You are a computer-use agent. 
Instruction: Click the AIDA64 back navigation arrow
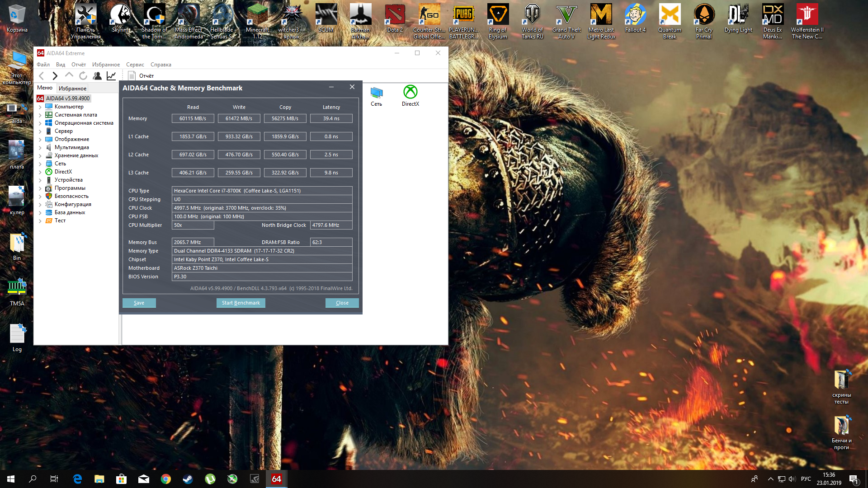coord(42,76)
